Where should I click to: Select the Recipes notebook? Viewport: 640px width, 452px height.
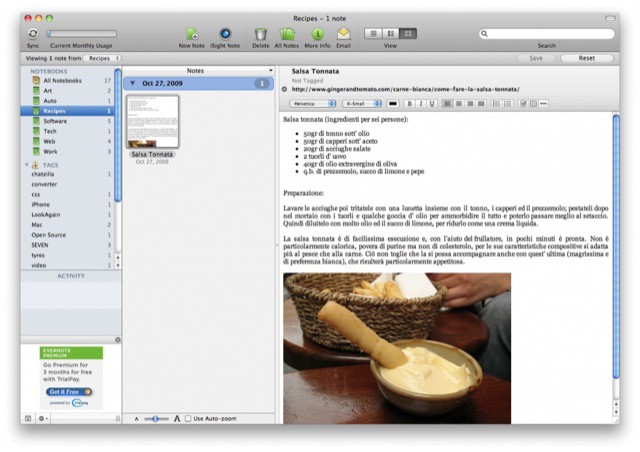pyautogui.click(x=67, y=111)
